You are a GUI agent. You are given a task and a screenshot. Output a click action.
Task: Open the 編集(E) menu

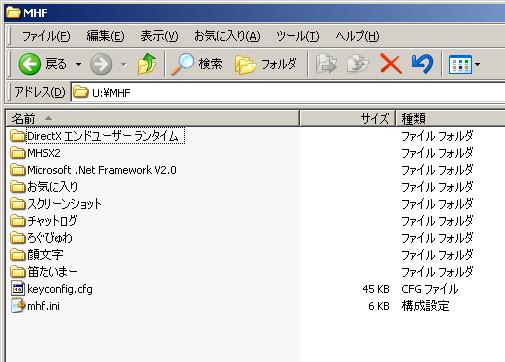[105, 36]
